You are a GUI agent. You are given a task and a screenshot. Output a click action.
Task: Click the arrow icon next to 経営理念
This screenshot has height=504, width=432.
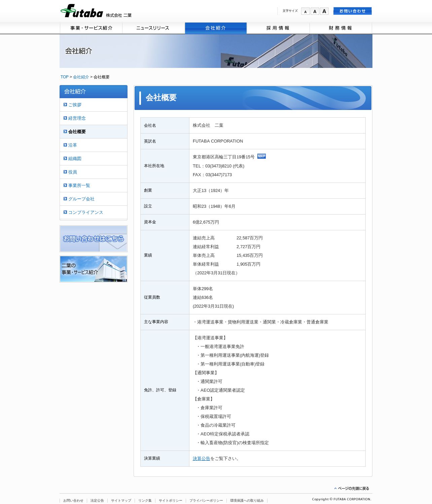click(65, 118)
